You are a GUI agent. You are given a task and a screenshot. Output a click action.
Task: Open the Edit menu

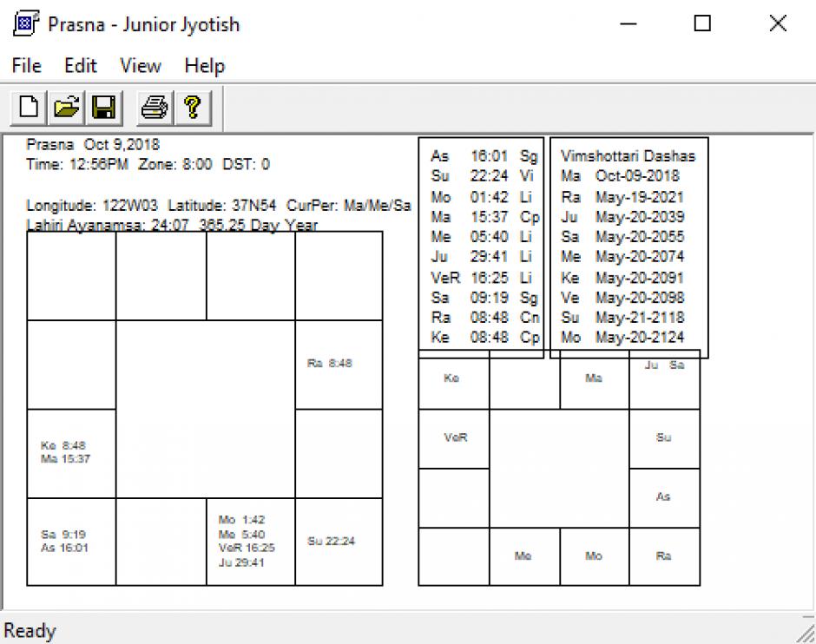coord(81,66)
